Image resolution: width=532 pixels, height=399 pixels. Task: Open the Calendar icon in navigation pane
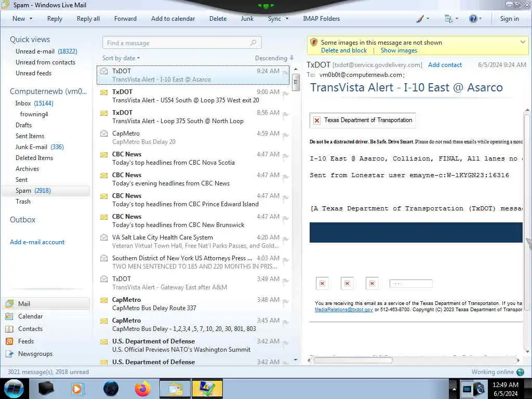tap(9, 316)
